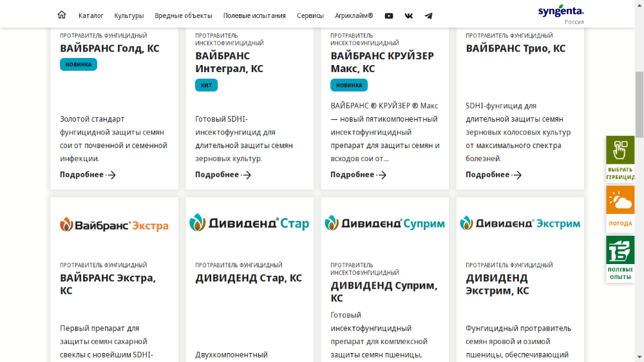The image size is (644, 362).
Task: Open the field trials (Полевые опыты) widget
Action: (620, 258)
